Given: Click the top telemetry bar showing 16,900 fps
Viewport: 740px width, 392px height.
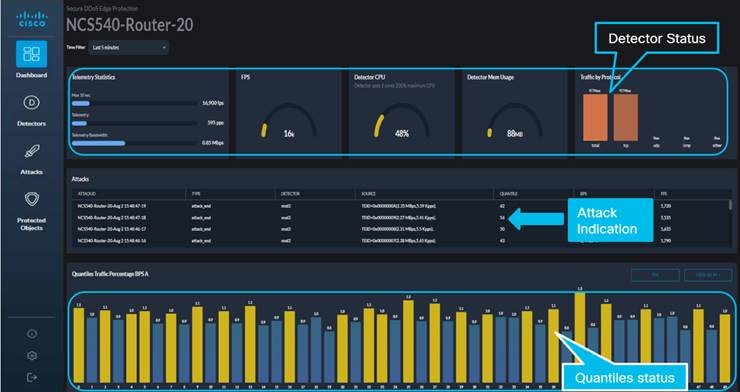Looking at the screenshot, I should 134,103.
